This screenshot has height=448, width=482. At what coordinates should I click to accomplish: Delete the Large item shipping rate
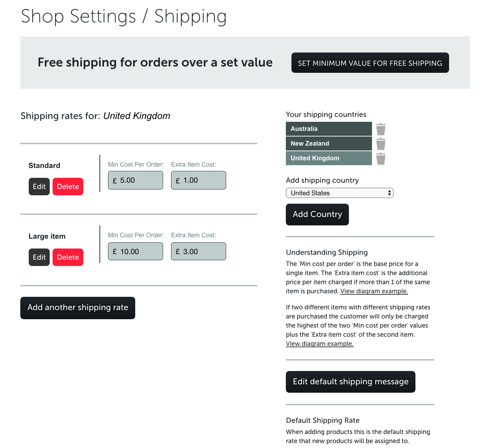pyautogui.click(x=68, y=257)
